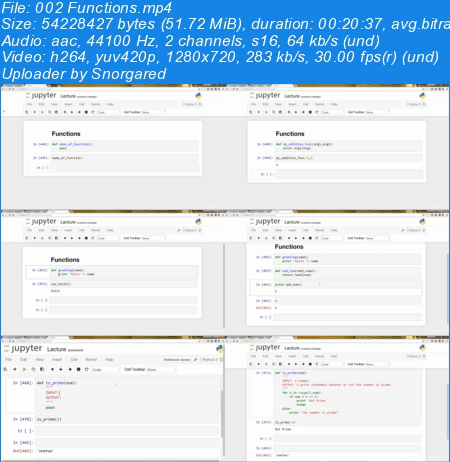Click the stop icon in the say_hello thumbnail
Screen dimensions: 450x462
86,238
